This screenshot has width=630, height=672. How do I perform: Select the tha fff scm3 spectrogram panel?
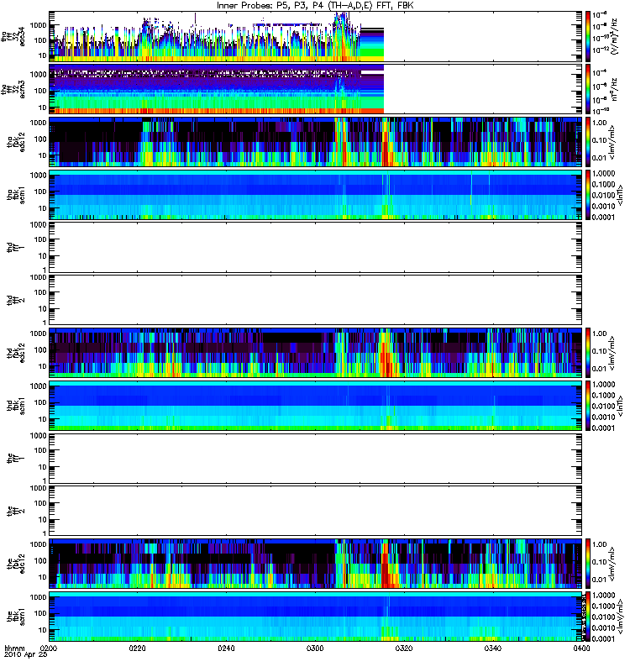click(315, 89)
